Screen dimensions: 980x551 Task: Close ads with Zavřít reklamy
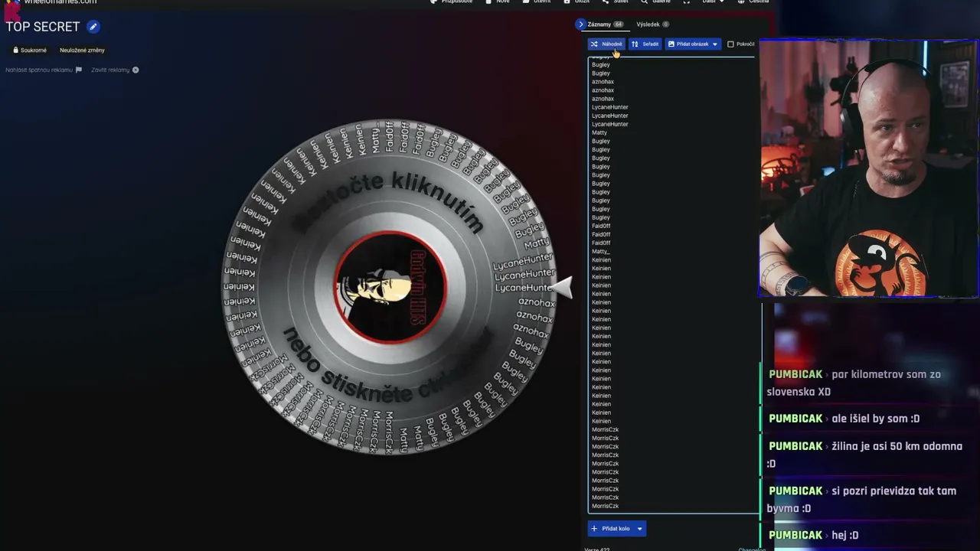(115, 70)
